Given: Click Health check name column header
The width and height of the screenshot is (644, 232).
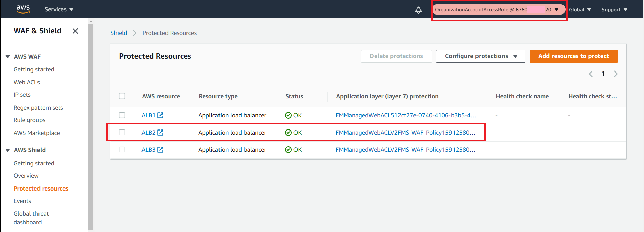Looking at the screenshot, I should click(x=522, y=96).
